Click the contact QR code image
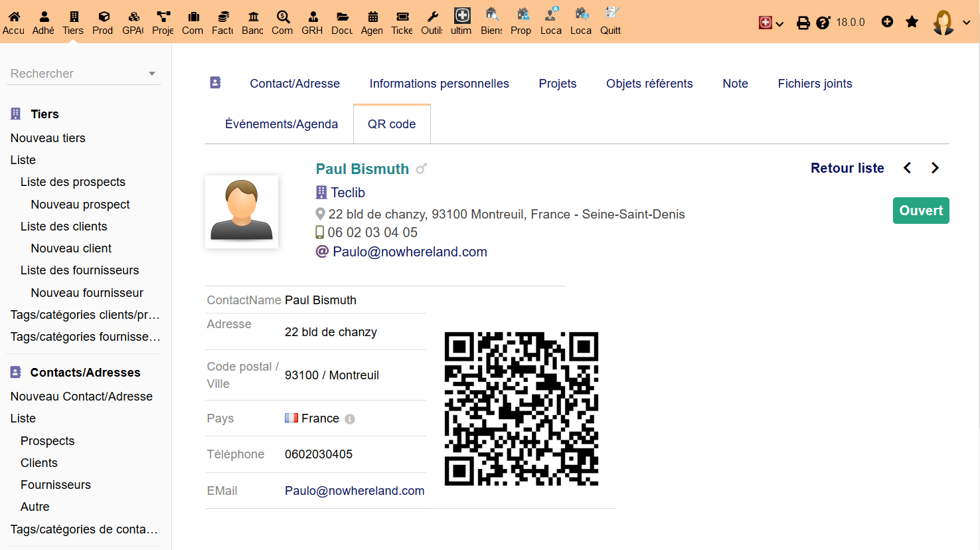980x550 pixels. pos(521,409)
